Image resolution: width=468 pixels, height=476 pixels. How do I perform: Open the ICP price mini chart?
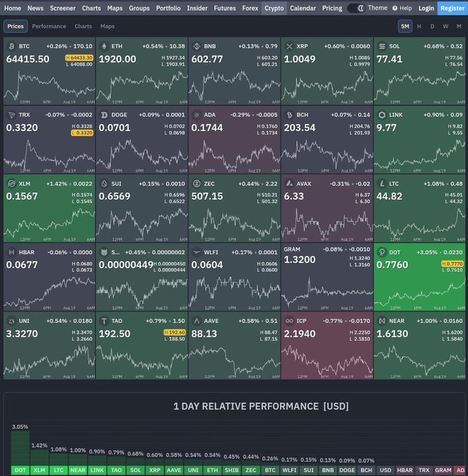coord(327,362)
